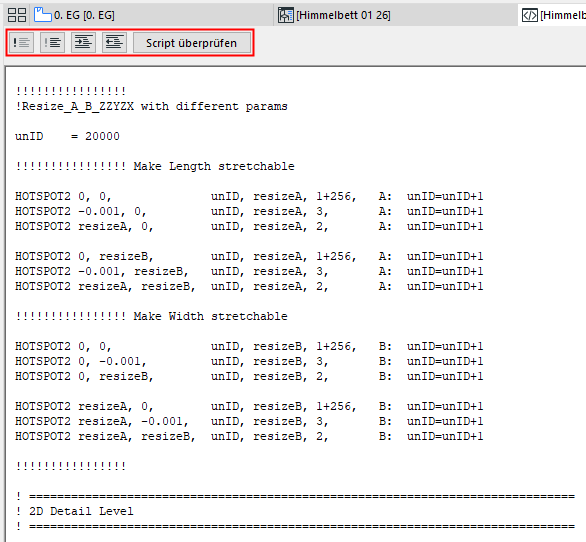Screen dimensions: 586x542
Task: Place the cursor in the 'unID = 20000' line
Action: point(67,136)
